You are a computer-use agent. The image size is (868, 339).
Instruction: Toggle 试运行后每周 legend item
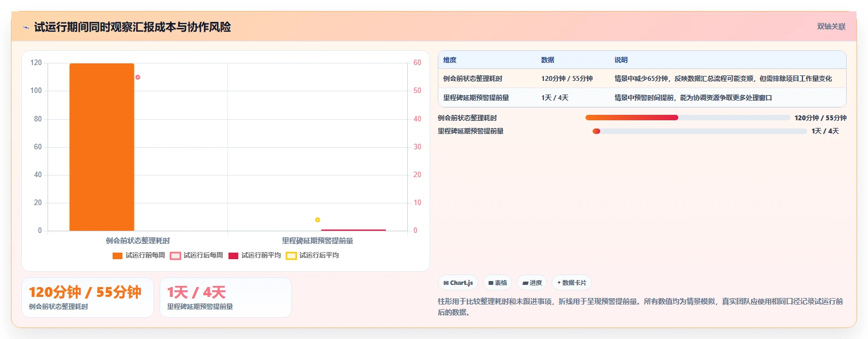[x=196, y=255]
